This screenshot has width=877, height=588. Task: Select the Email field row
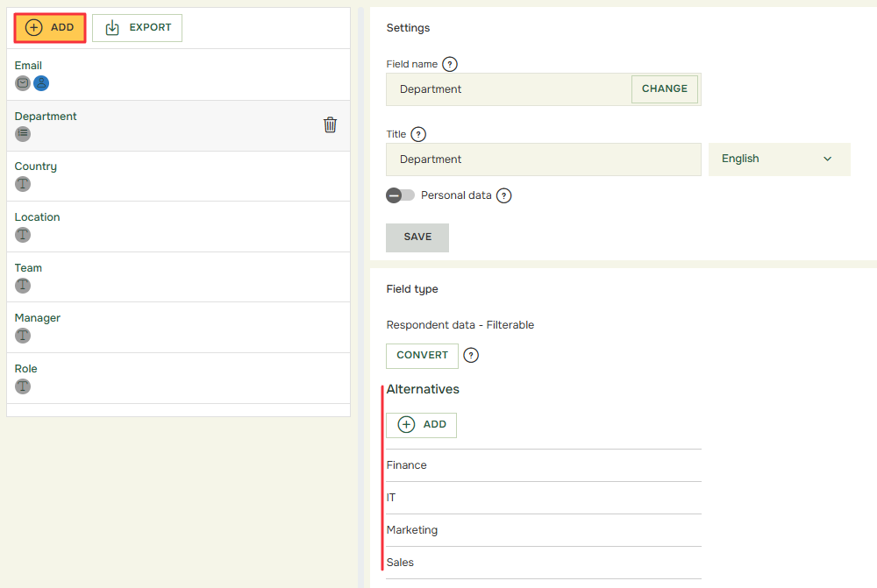[178, 74]
